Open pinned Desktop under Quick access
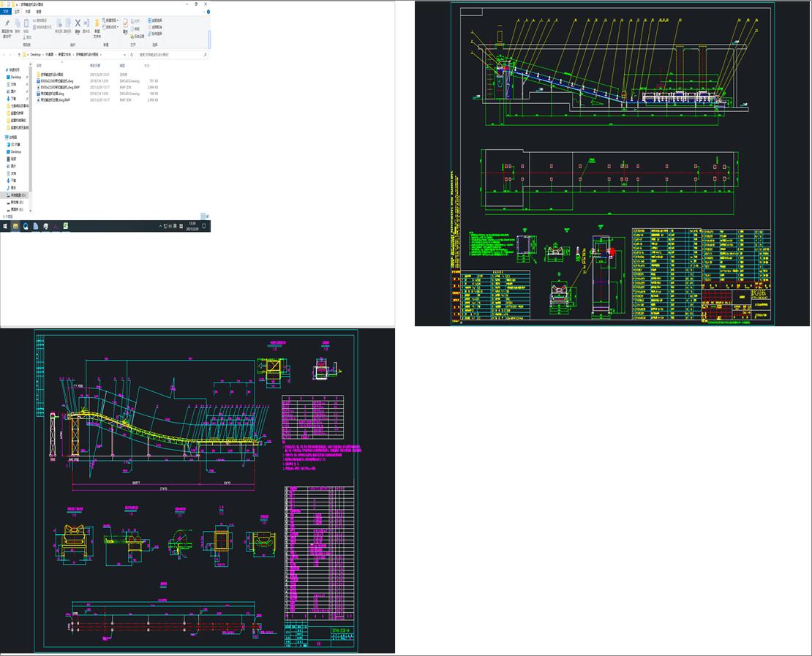 (15, 77)
